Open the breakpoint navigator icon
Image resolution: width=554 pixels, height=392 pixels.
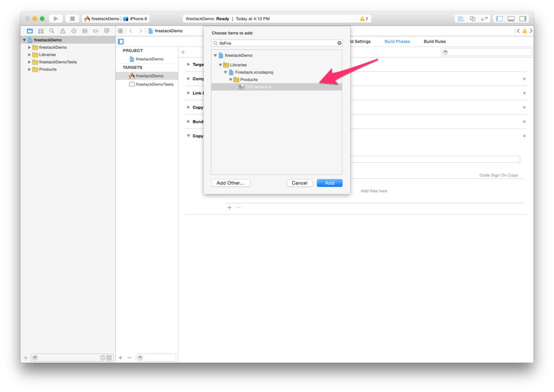coord(95,30)
